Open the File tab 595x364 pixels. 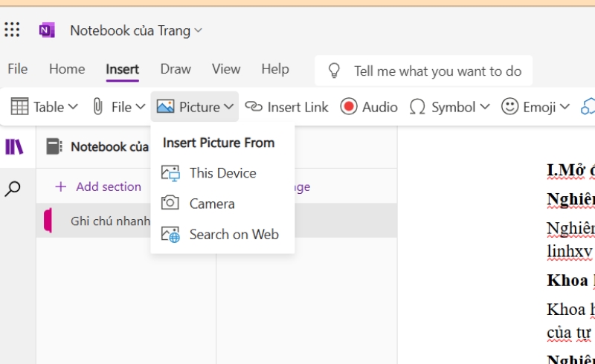(x=17, y=69)
